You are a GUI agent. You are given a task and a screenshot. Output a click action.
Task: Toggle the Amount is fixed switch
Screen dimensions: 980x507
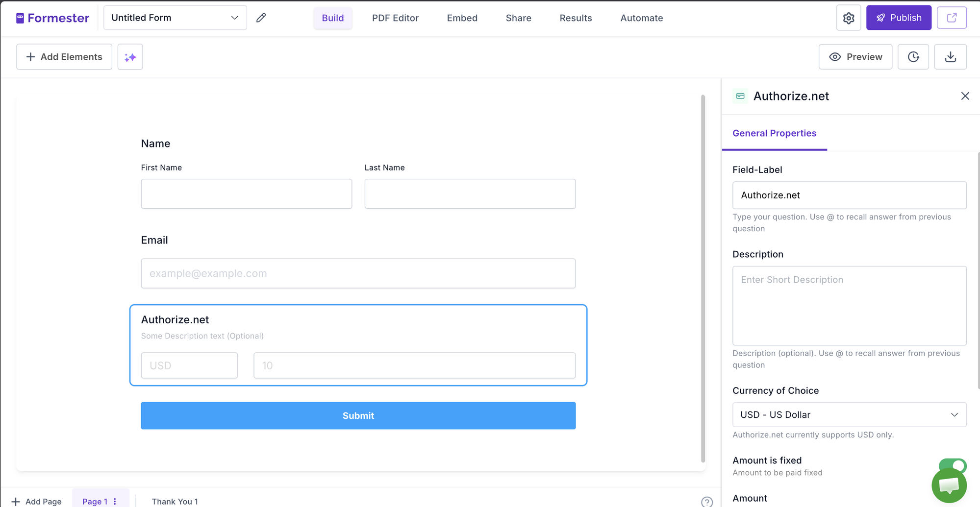952,465
